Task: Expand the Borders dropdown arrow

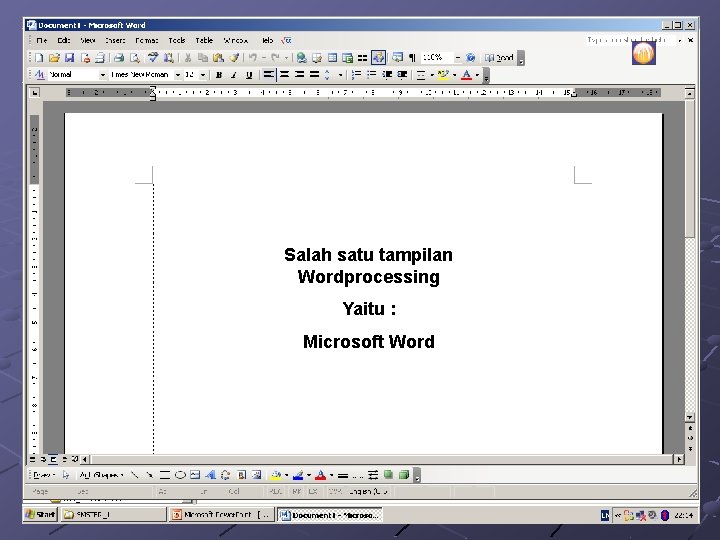Action: click(432, 74)
